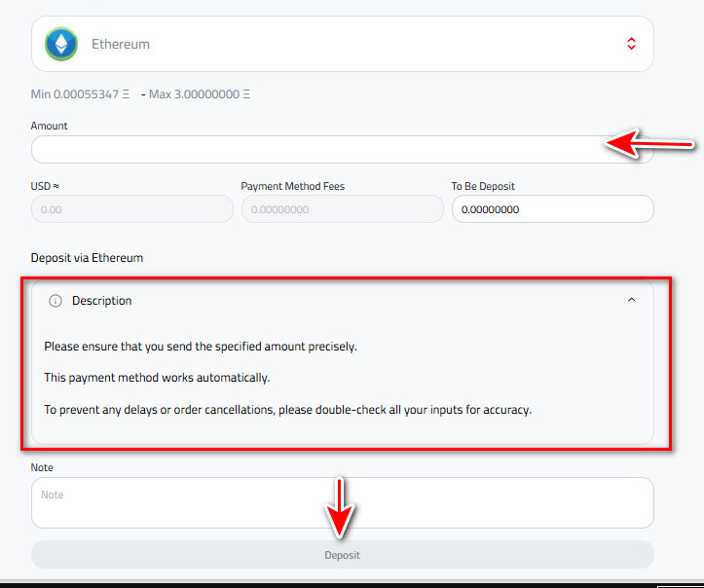Open the Ethereum currency selector dropdown

(342, 44)
